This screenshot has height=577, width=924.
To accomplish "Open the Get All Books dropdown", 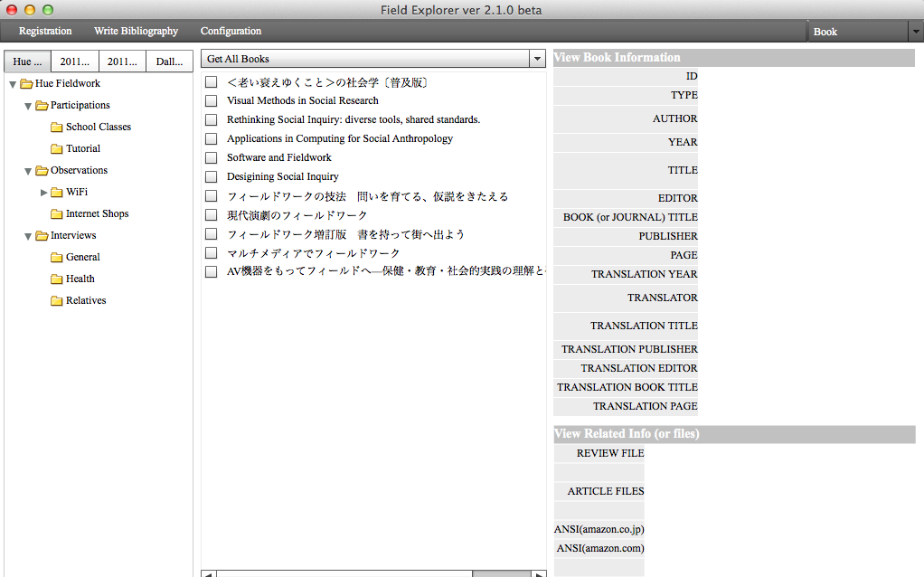I will pos(536,59).
